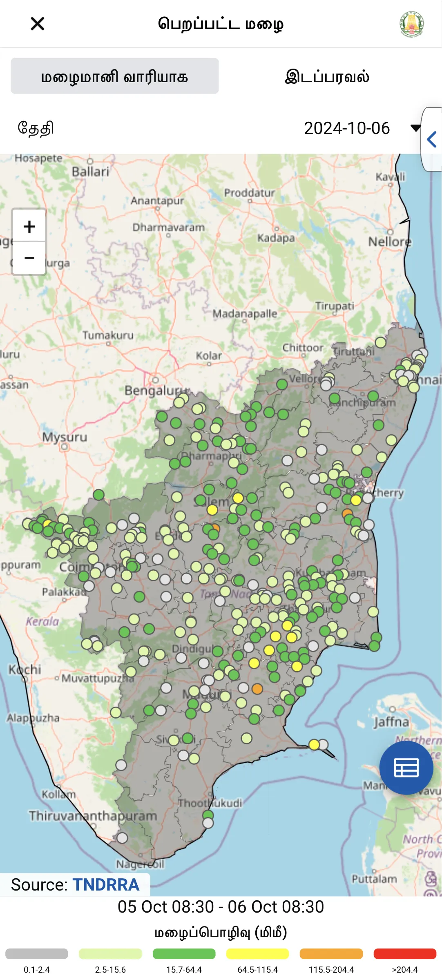Image resolution: width=442 pixels, height=980 pixels.
Task: Zoom in on the map with plus
Action: (x=29, y=226)
